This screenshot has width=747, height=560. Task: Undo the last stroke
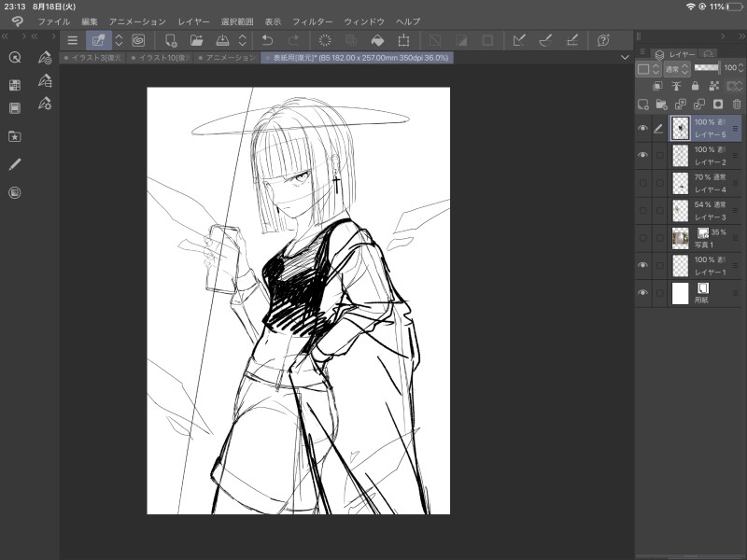tap(268, 40)
